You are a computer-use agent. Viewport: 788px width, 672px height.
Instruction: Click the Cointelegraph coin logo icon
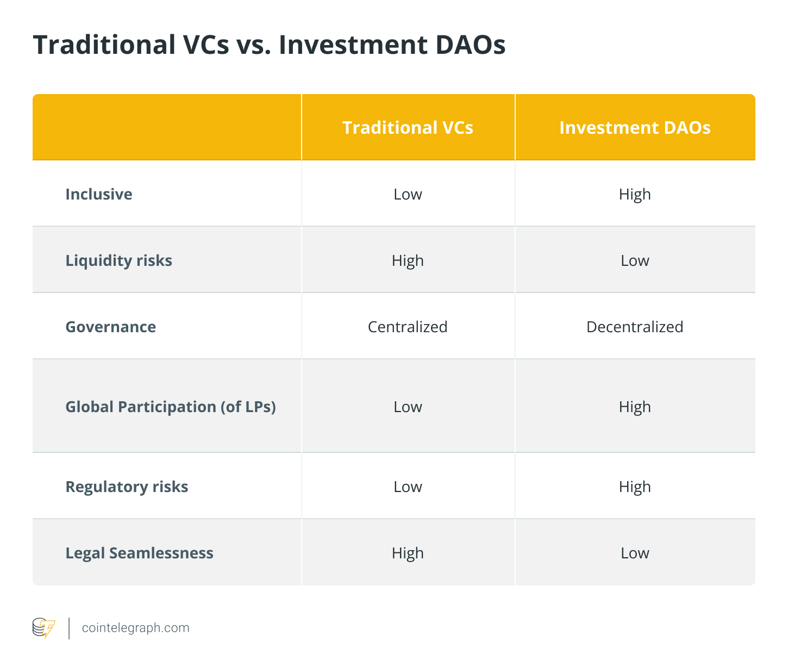click(x=43, y=627)
